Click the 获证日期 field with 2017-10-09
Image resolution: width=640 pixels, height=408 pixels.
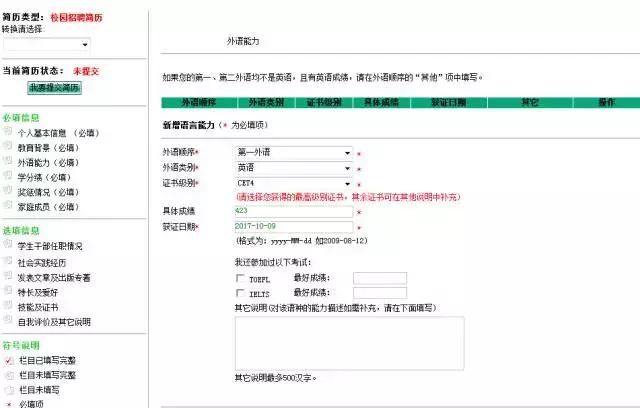click(x=294, y=227)
